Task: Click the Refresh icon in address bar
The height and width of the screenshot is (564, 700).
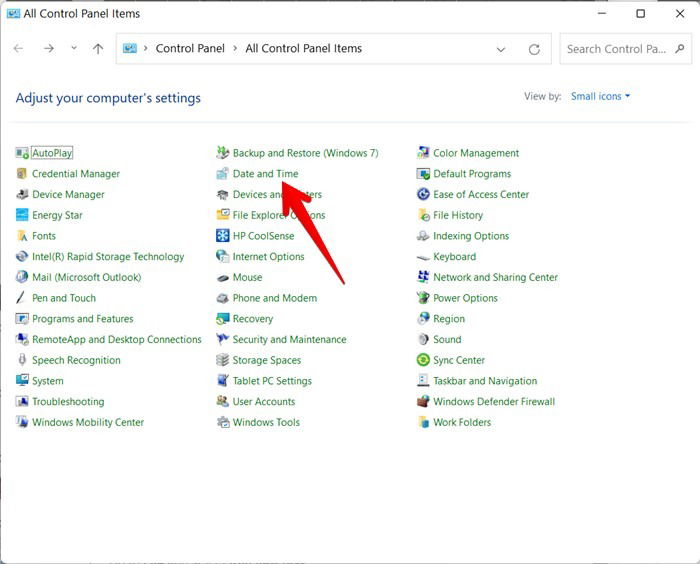Action: click(x=534, y=49)
